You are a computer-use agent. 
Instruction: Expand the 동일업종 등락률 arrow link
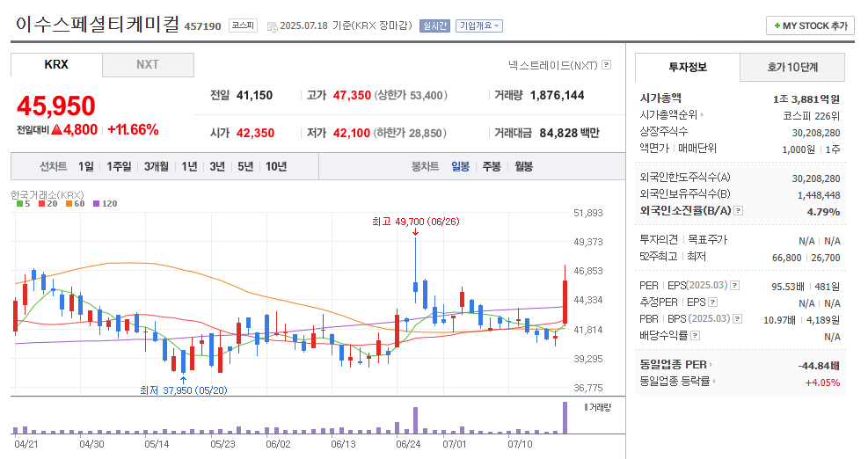[x=713, y=381]
